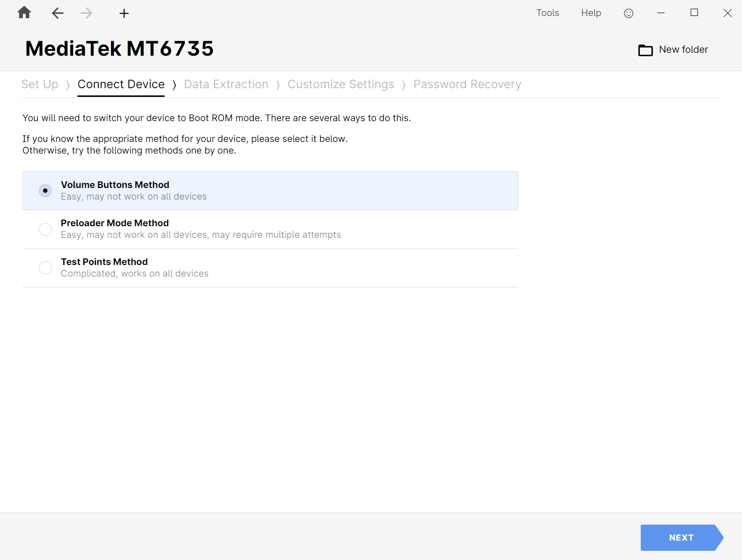Open the Help menu

pos(591,13)
